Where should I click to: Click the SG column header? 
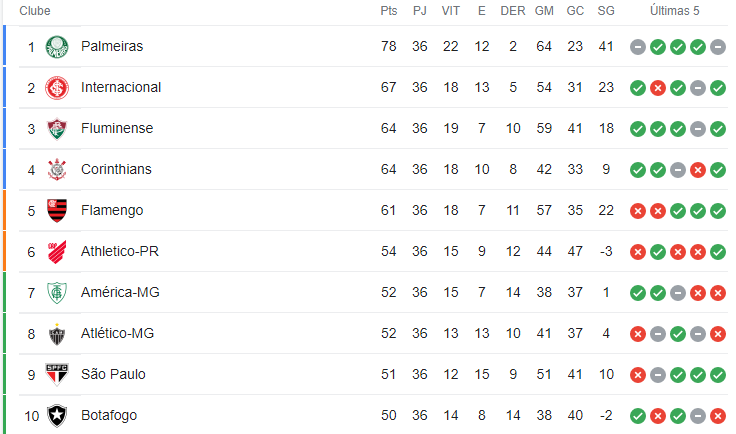coord(606,11)
